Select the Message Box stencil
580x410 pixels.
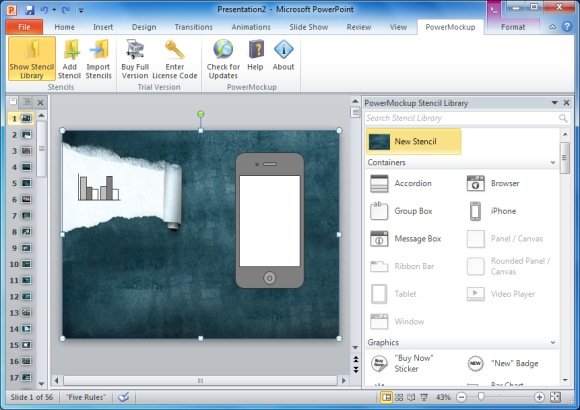(x=406, y=239)
